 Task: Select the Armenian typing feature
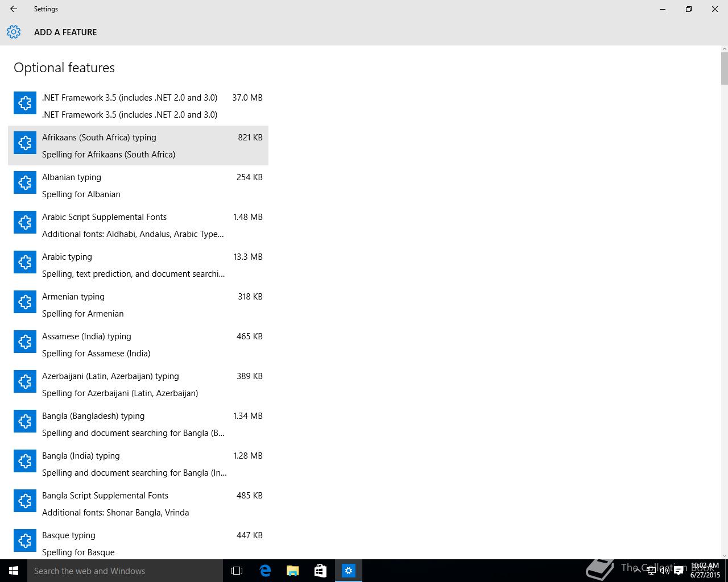pyautogui.click(x=138, y=305)
